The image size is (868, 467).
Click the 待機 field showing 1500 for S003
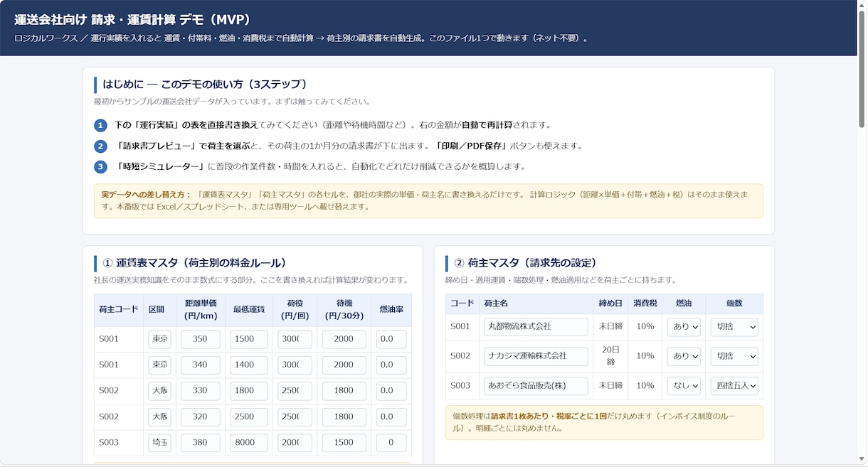tap(344, 443)
